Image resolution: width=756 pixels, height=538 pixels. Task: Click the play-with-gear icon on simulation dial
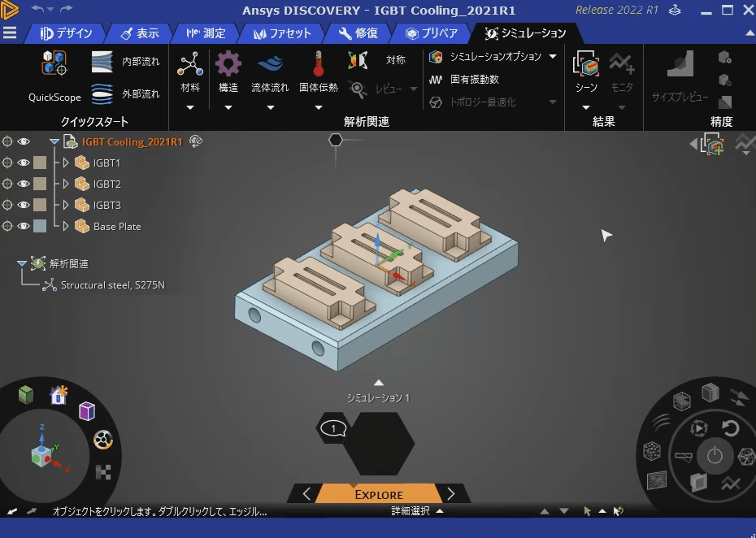pyautogui.click(x=698, y=428)
